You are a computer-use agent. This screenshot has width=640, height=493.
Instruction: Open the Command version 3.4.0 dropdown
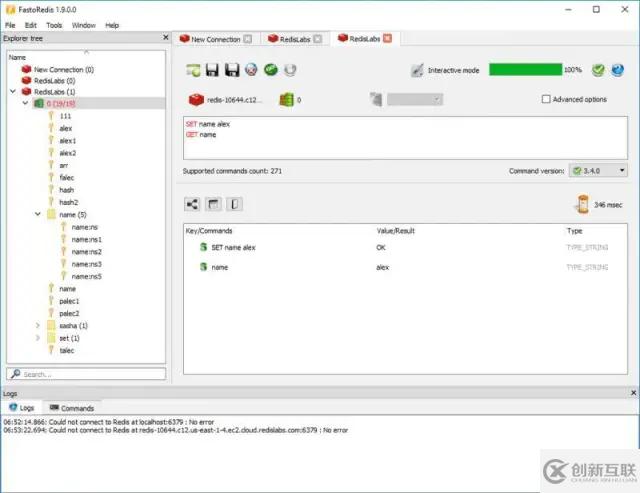(598, 171)
